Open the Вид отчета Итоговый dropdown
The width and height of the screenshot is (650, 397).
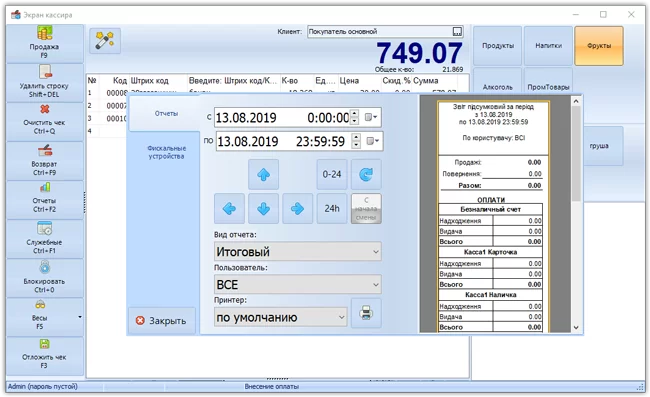[298, 252]
